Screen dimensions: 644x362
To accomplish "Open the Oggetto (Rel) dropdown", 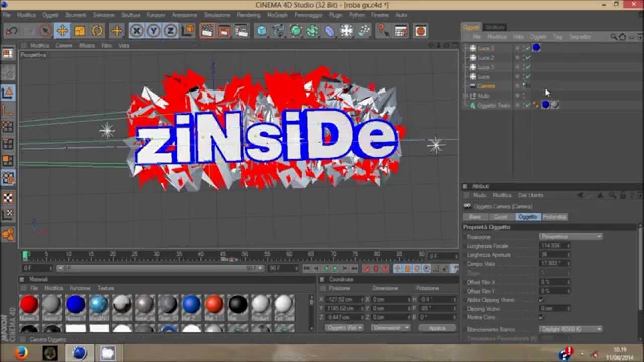I will [344, 328].
